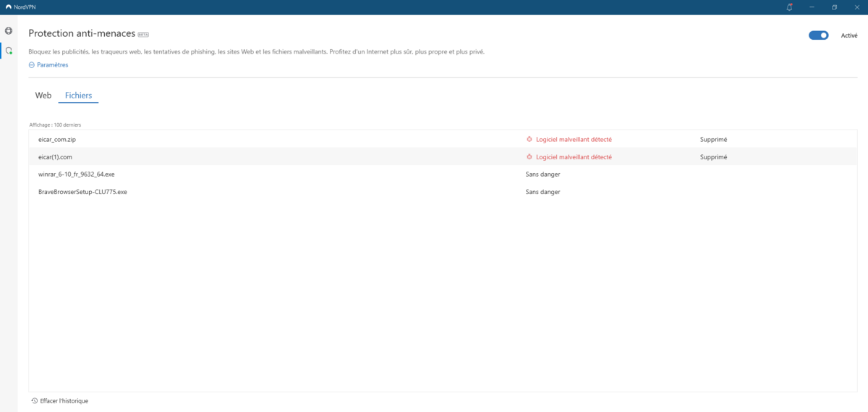Click 'Supprimé' status for eicar(1).com
868x412 pixels.
point(713,157)
